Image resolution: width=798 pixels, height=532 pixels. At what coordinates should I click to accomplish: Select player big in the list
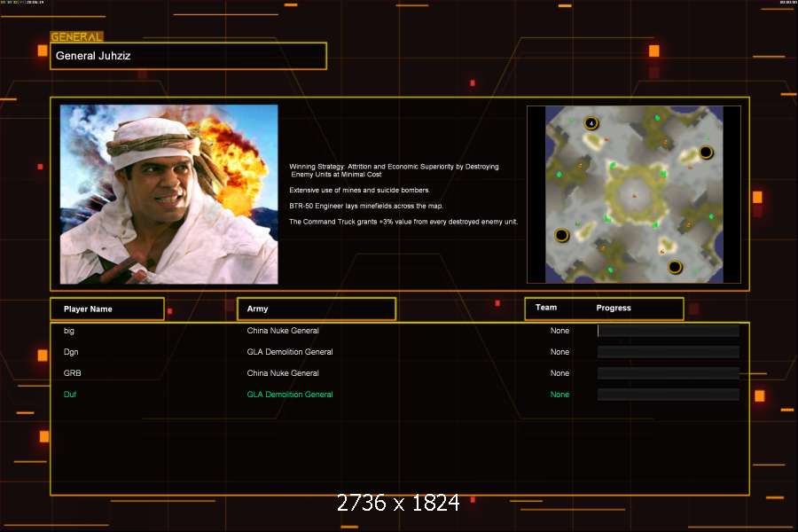[x=69, y=331]
